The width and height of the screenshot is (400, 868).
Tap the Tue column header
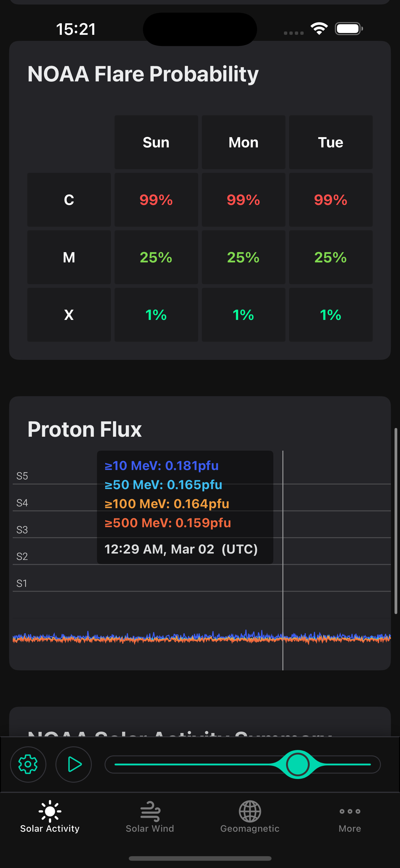tap(331, 142)
